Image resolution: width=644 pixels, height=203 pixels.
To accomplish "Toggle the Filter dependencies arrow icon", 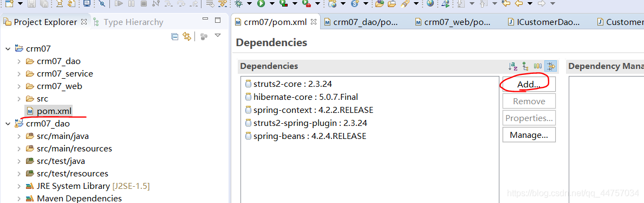I will [550, 66].
